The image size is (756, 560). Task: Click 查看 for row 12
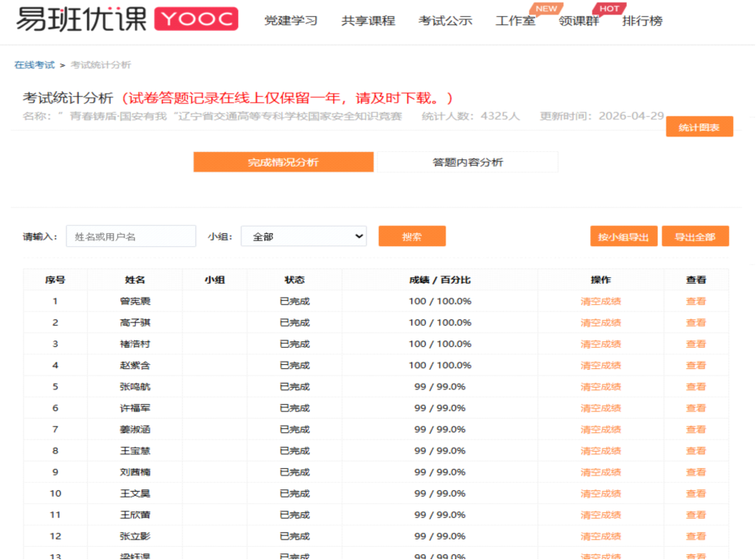(x=696, y=536)
